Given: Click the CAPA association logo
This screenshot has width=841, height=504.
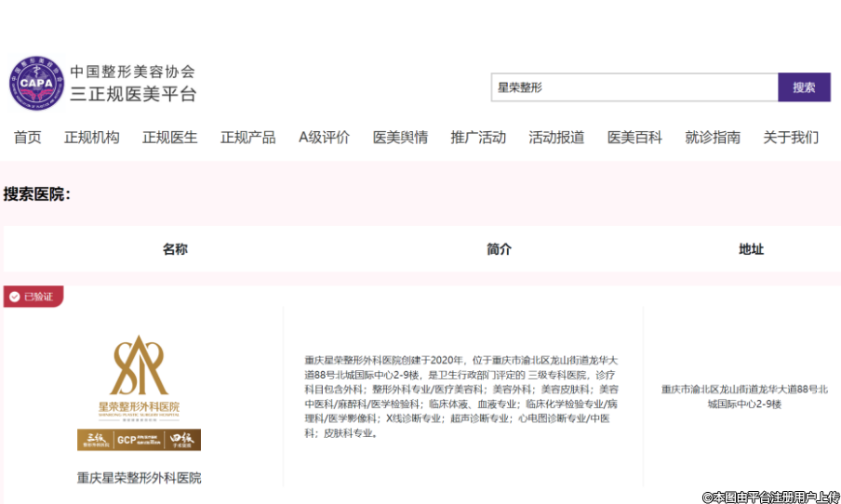Looking at the screenshot, I should [x=35, y=84].
